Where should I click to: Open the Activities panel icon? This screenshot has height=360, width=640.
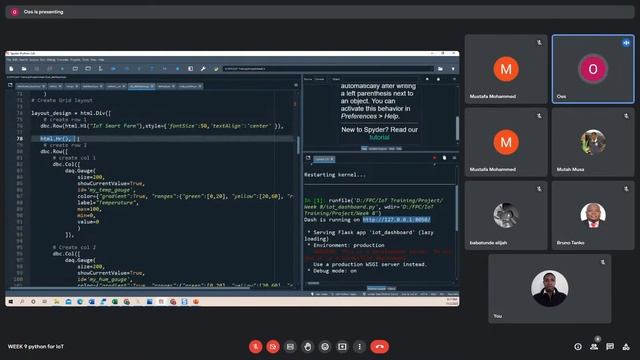pyautogui.click(x=626, y=347)
